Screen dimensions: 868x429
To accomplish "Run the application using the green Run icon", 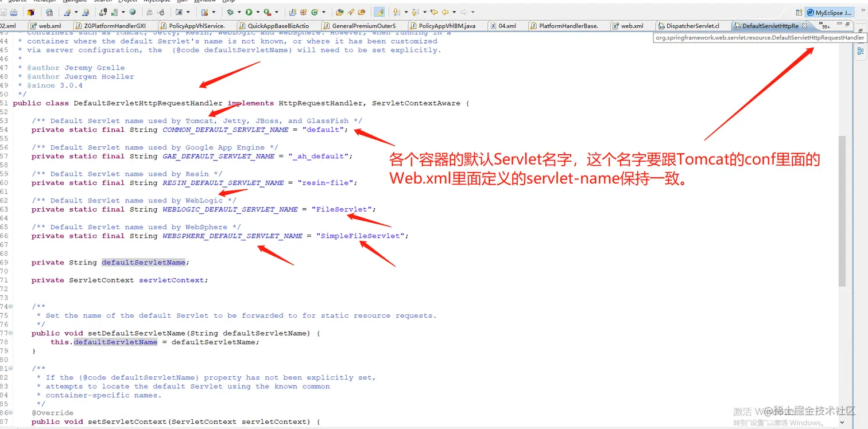I will (x=249, y=11).
